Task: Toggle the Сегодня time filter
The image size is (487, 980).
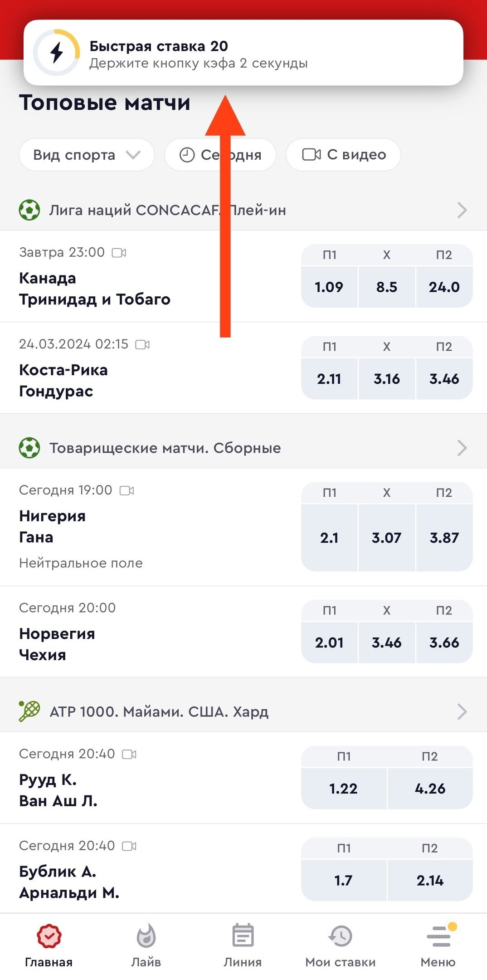Action: [x=220, y=155]
